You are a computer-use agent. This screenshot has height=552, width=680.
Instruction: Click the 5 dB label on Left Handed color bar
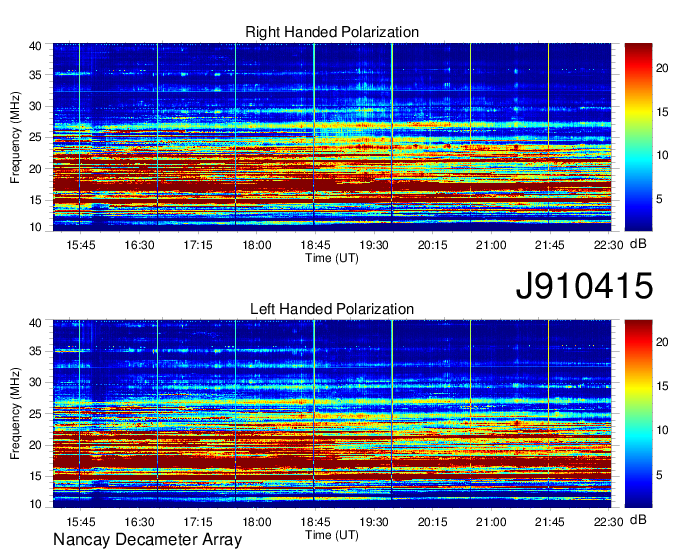pos(659,475)
